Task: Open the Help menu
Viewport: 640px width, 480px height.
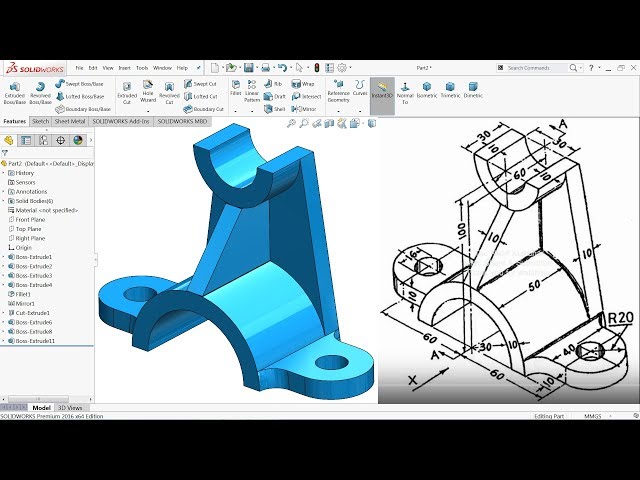Action: click(182, 68)
